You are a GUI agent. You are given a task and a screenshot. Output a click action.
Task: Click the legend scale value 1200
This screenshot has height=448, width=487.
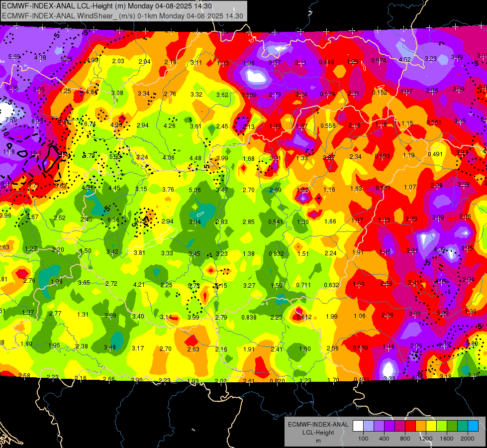coord(425,439)
